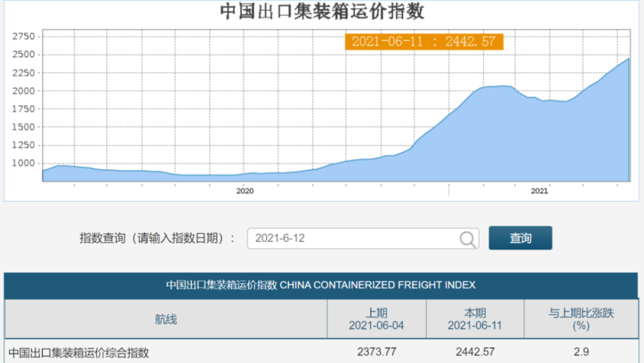Click the 2500 y-axis label

point(23,55)
